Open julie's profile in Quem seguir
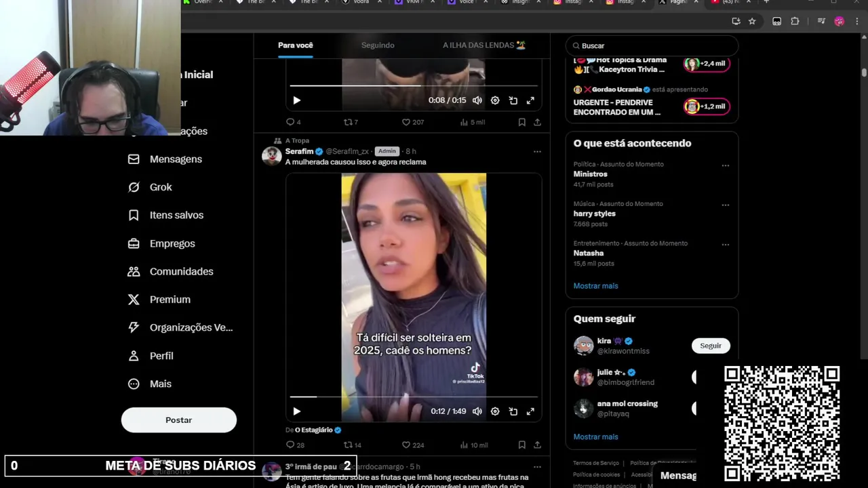This screenshot has height=488, width=868. point(611,373)
